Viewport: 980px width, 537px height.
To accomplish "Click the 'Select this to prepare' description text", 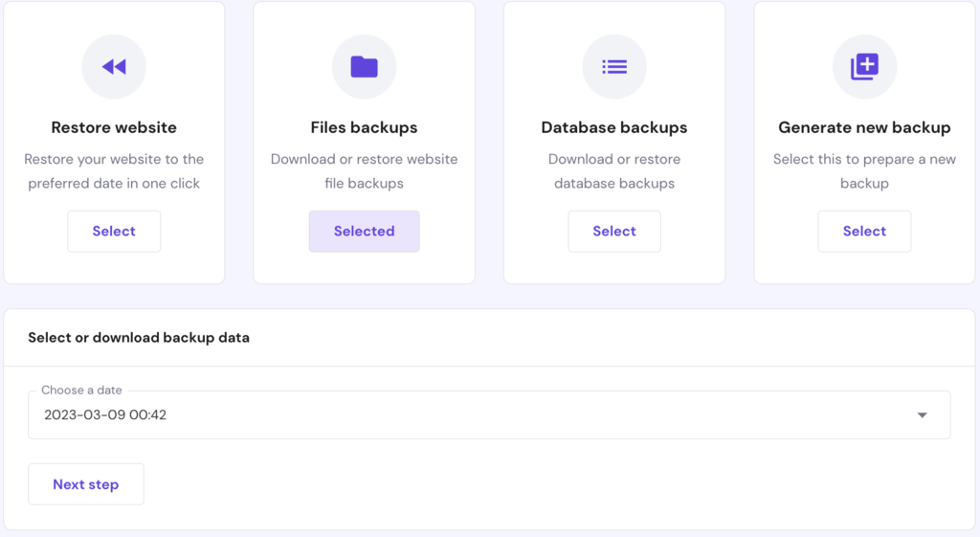I will (x=864, y=170).
